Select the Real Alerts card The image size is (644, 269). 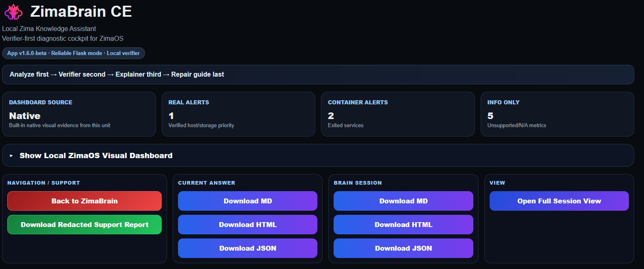pyautogui.click(x=238, y=114)
